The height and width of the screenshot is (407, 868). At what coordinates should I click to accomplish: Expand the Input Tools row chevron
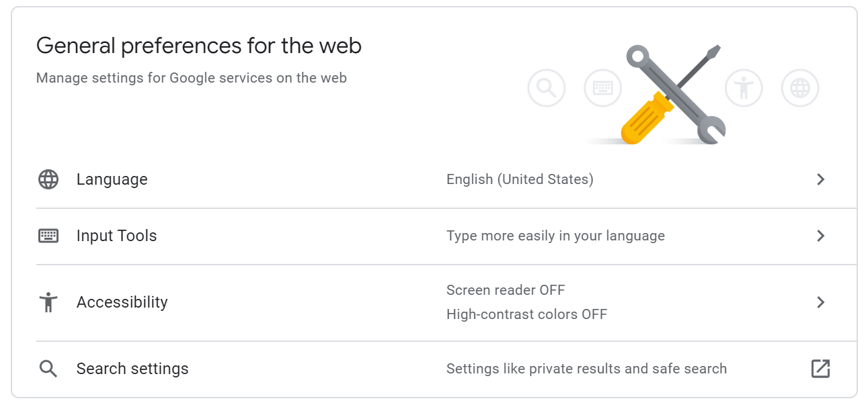820,236
